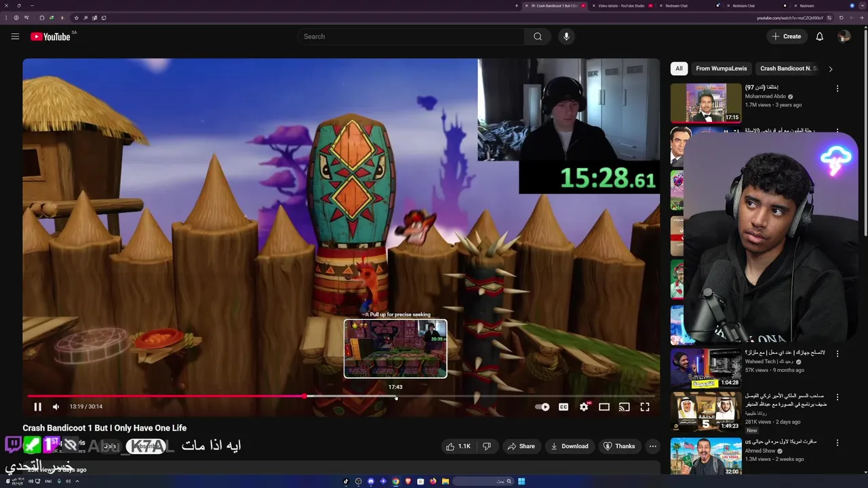
Task: Switch to the Crash Bandicoot 1 browser tab
Action: [555, 5]
